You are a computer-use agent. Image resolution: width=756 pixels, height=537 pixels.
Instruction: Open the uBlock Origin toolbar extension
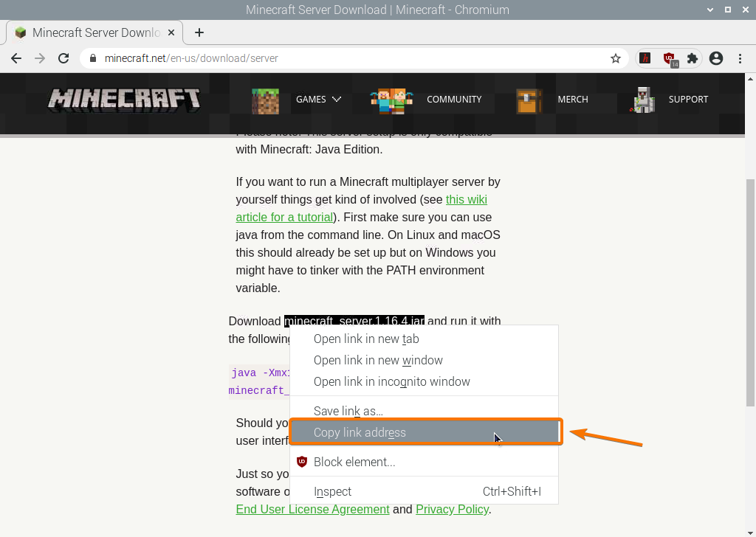click(x=669, y=59)
